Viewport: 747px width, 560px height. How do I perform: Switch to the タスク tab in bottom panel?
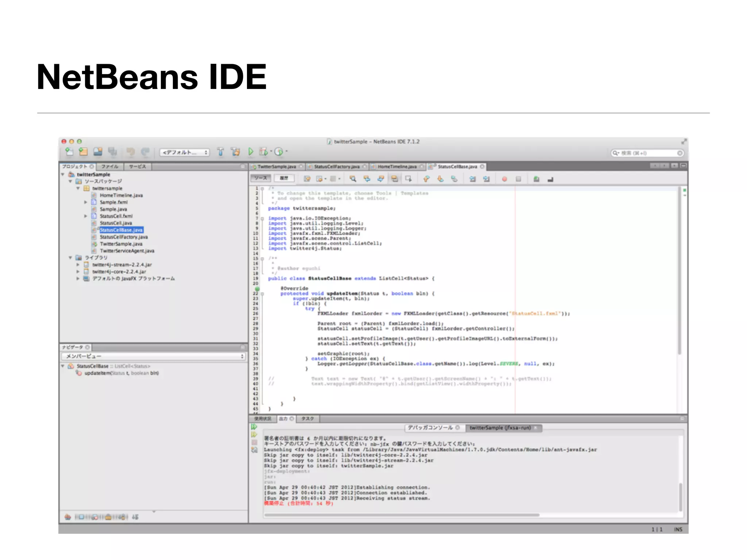coord(307,419)
